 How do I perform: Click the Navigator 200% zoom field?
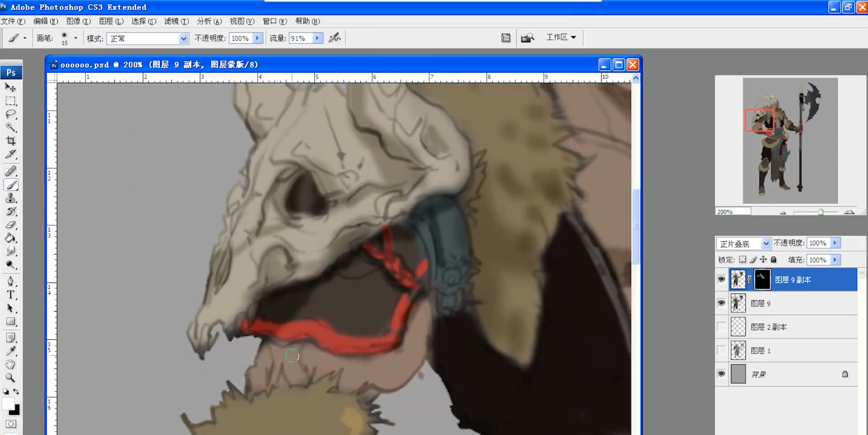click(x=733, y=212)
